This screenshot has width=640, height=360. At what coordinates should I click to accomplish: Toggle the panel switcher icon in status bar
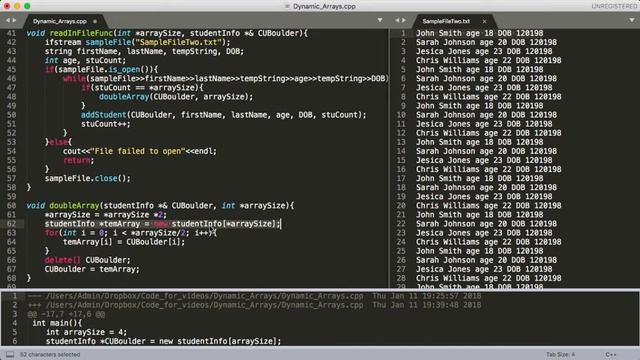(10, 354)
